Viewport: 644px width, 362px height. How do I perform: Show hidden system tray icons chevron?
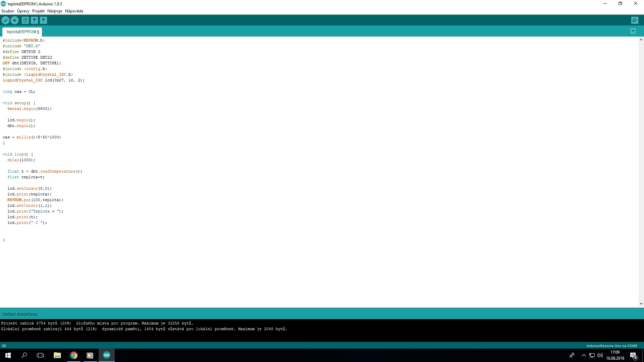click(x=584, y=355)
